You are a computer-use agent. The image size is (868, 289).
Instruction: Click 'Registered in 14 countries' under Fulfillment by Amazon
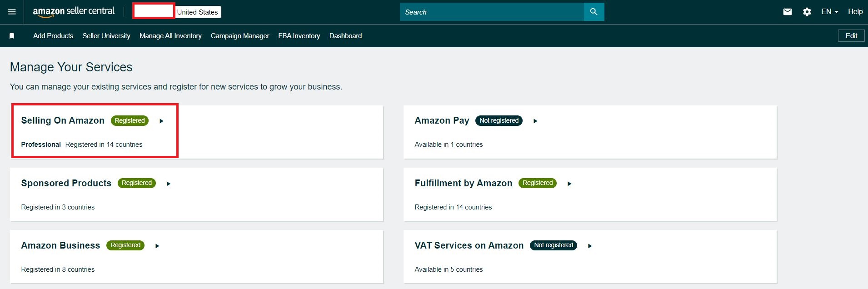(453, 207)
